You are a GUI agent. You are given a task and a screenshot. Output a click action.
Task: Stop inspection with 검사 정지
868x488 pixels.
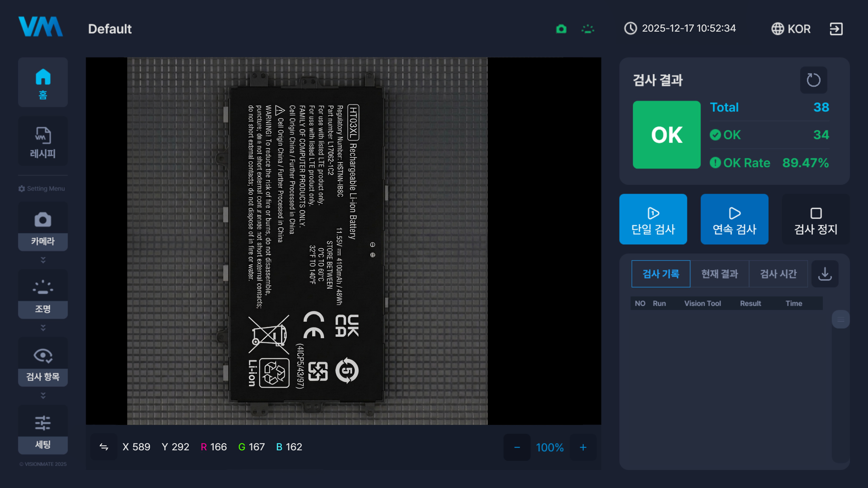(816, 219)
